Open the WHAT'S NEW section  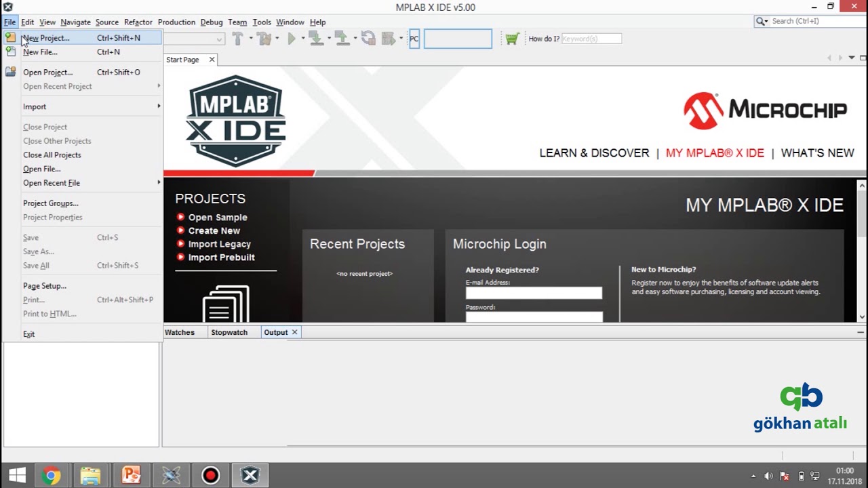pos(818,153)
